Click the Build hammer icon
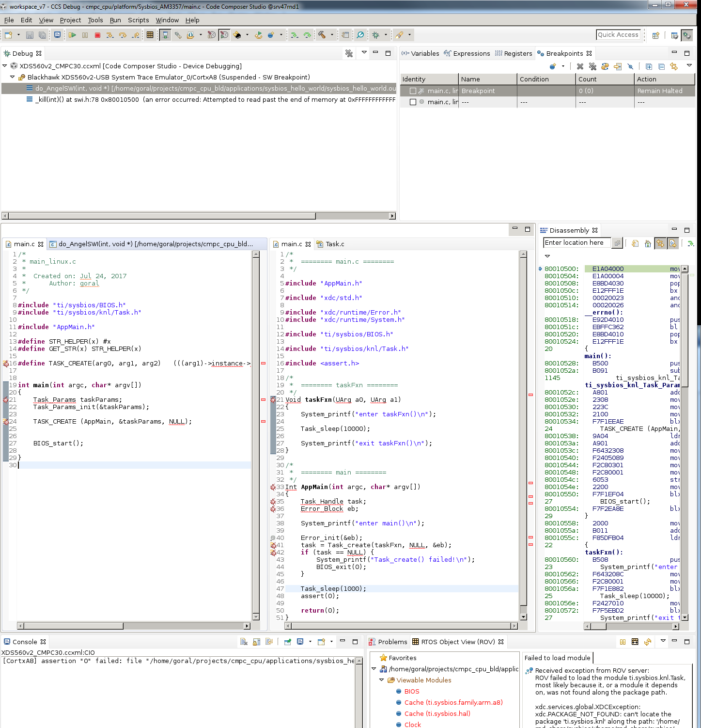 322,35
